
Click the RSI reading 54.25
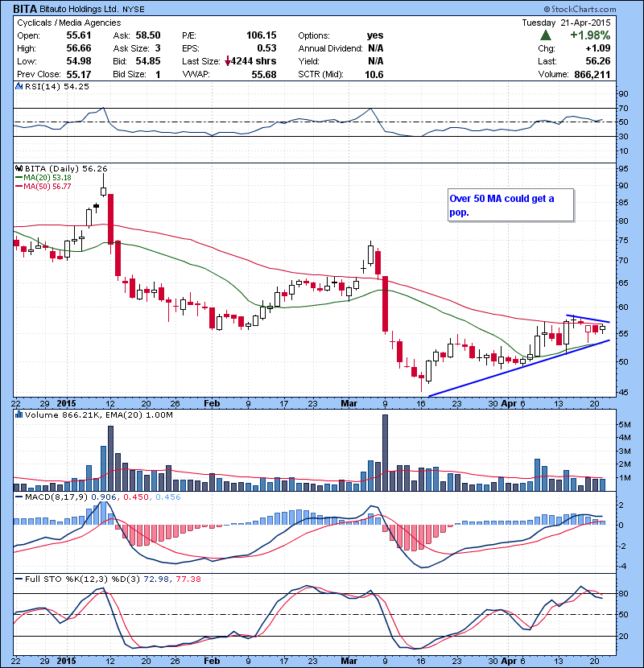pyautogui.click(x=76, y=86)
